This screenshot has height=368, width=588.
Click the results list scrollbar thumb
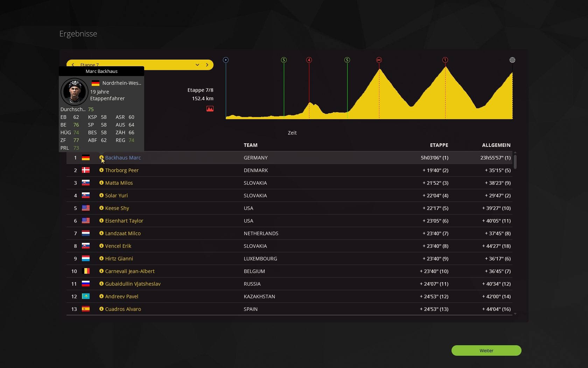(515, 162)
